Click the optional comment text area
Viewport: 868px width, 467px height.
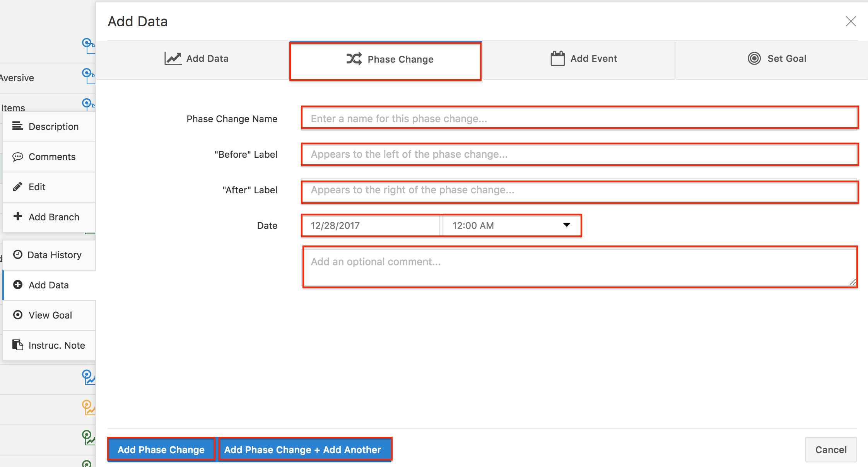[x=579, y=267]
